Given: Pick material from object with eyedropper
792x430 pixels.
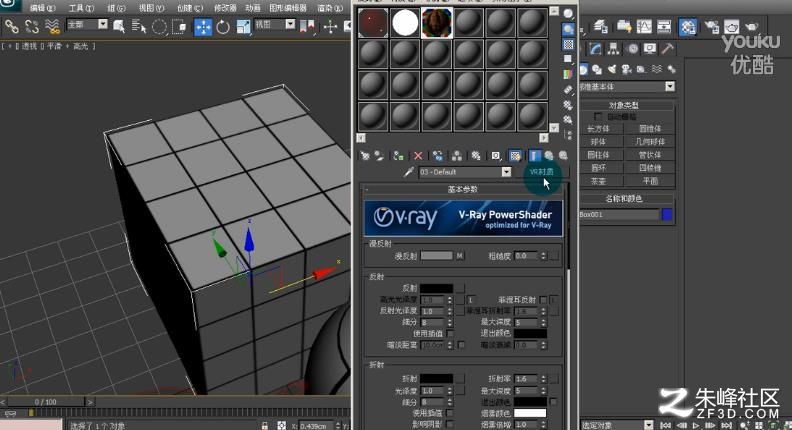Looking at the screenshot, I should 409,172.
